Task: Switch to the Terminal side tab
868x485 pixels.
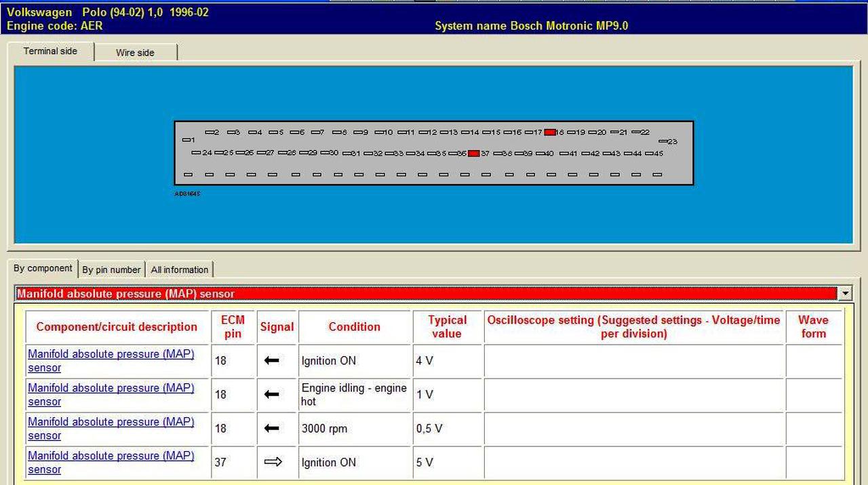Action: tap(51, 52)
